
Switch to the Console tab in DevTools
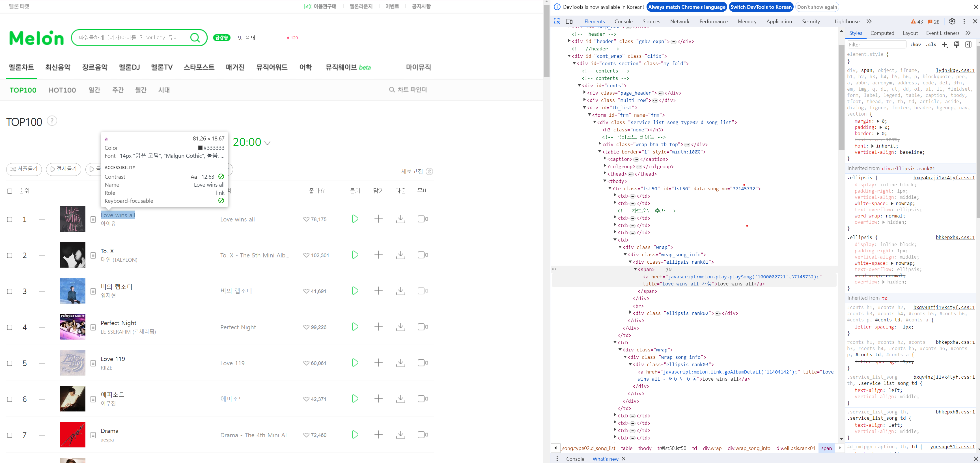point(623,21)
